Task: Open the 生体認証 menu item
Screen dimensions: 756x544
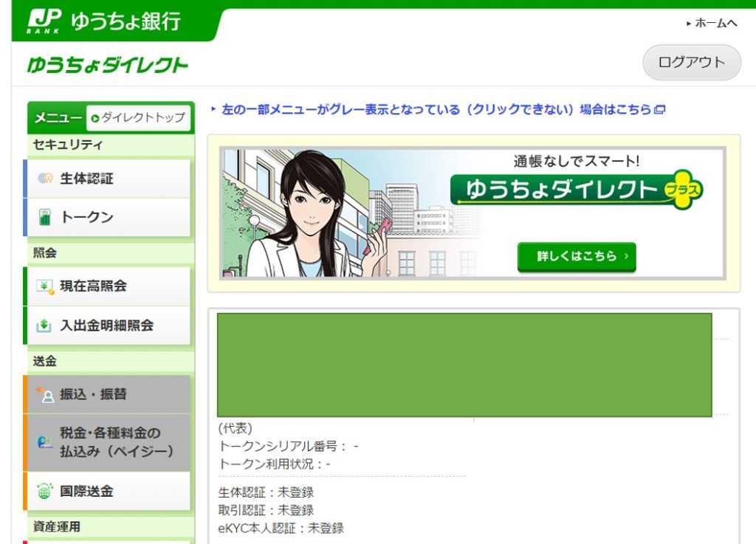Action: click(x=86, y=179)
